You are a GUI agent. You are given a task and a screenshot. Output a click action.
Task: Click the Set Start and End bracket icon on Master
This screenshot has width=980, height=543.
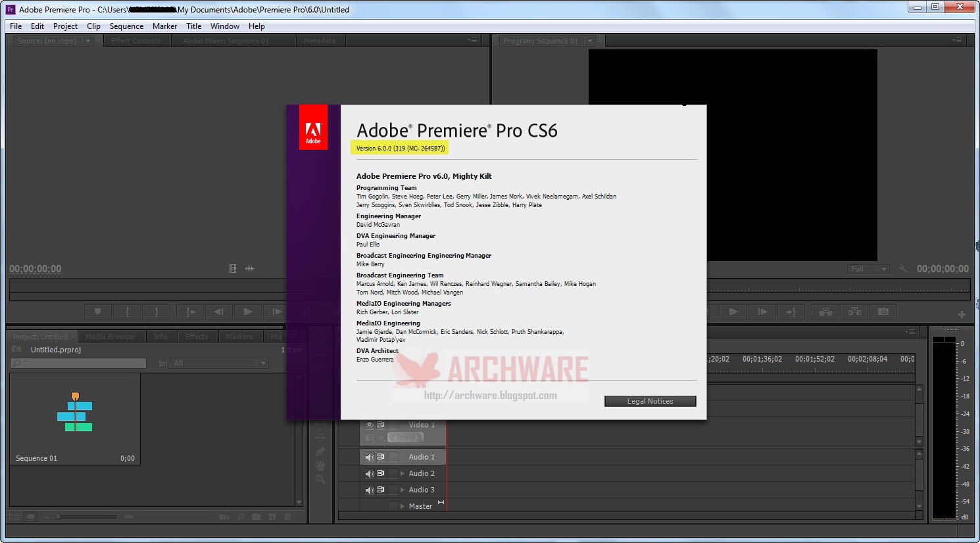[441, 503]
